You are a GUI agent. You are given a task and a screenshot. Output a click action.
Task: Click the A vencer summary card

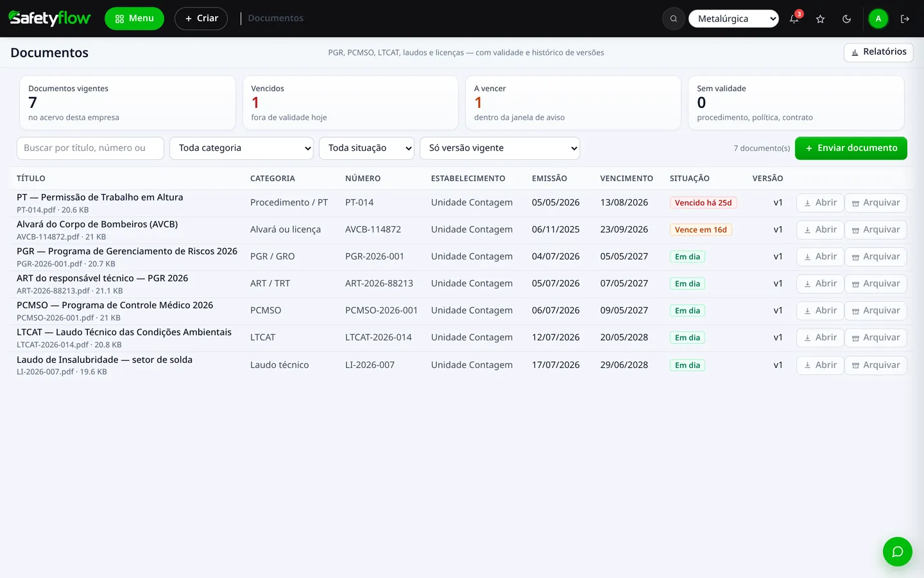[573, 103]
